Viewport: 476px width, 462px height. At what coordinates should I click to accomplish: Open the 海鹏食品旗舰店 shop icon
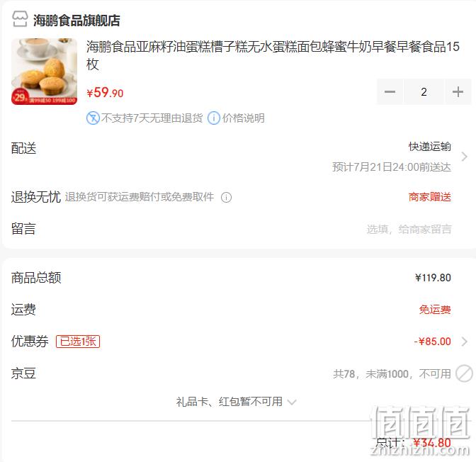[x=20, y=19]
